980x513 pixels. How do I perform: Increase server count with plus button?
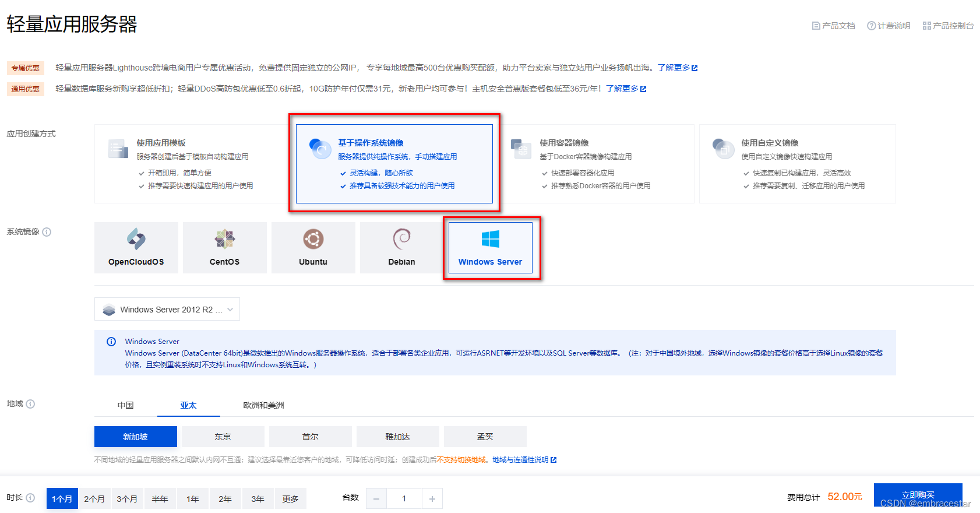click(432, 498)
